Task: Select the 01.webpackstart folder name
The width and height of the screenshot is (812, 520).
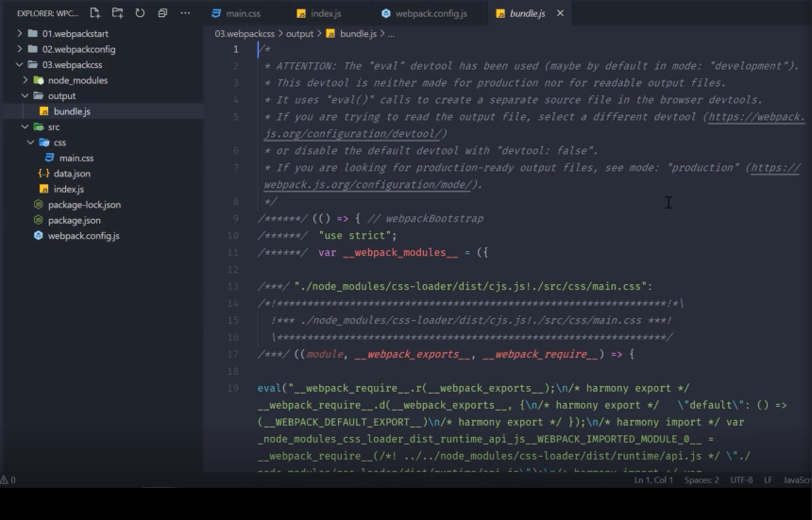Action: pos(76,34)
